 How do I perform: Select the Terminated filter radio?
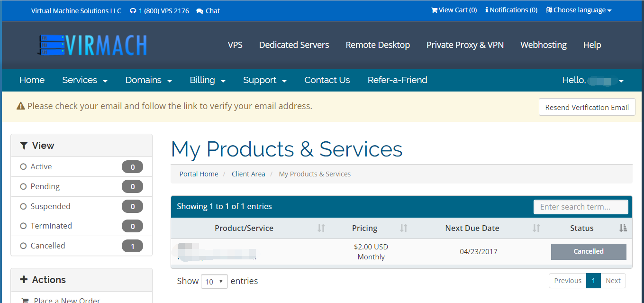[23, 226]
